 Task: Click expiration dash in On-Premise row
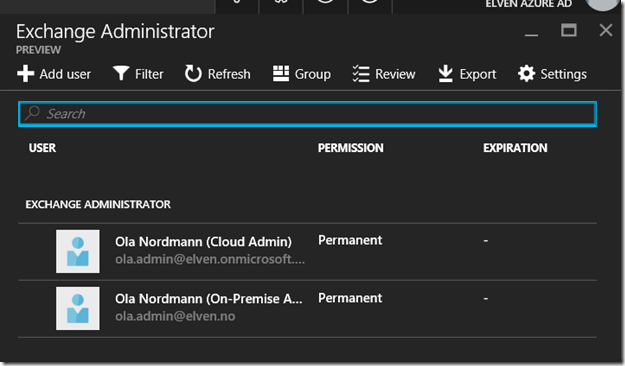click(x=485, y=298)
